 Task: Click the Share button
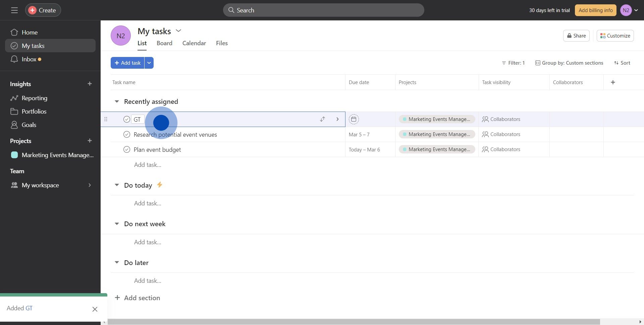tap(576, 36)
